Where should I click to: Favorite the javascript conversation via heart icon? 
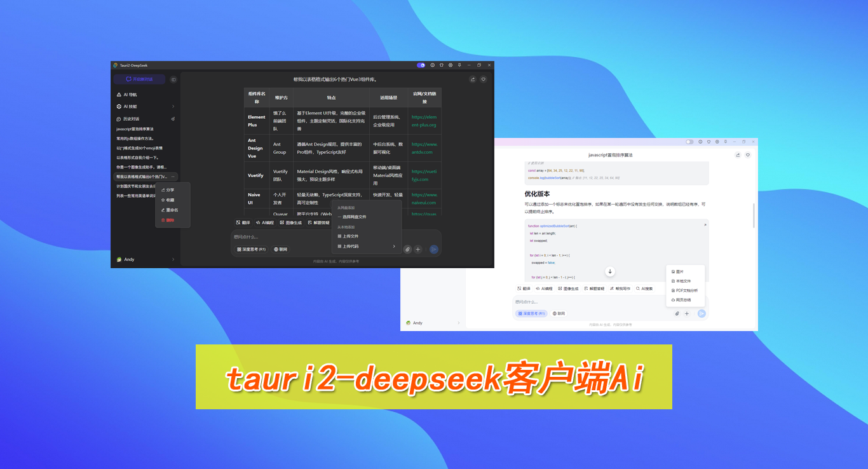coord(748,155)
